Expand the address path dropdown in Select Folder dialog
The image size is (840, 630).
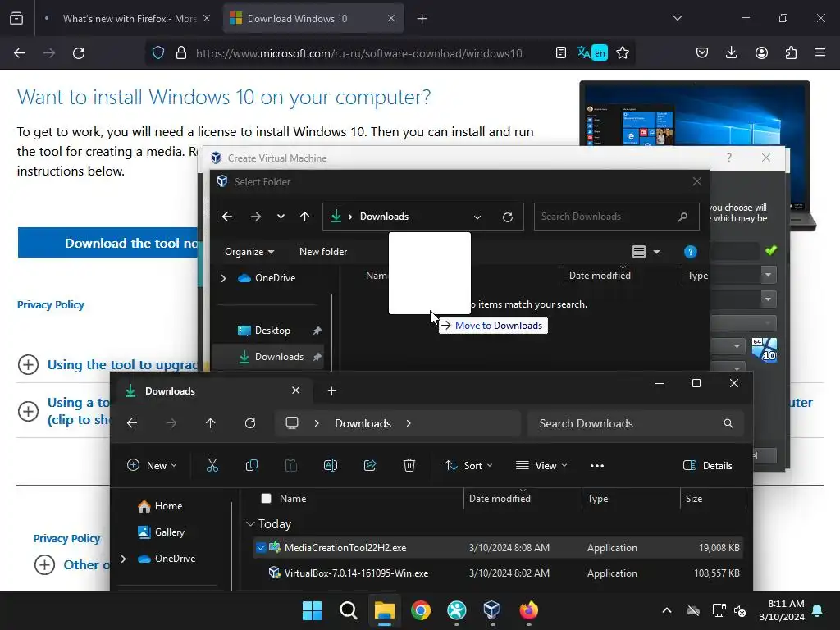tap(477, 217)
